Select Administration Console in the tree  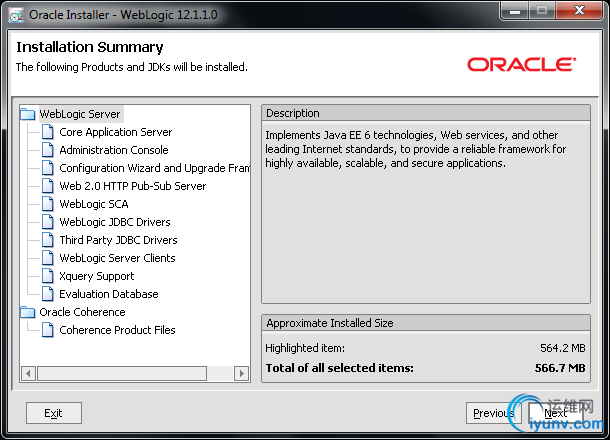pyautogui.click(x=114, y=150)
